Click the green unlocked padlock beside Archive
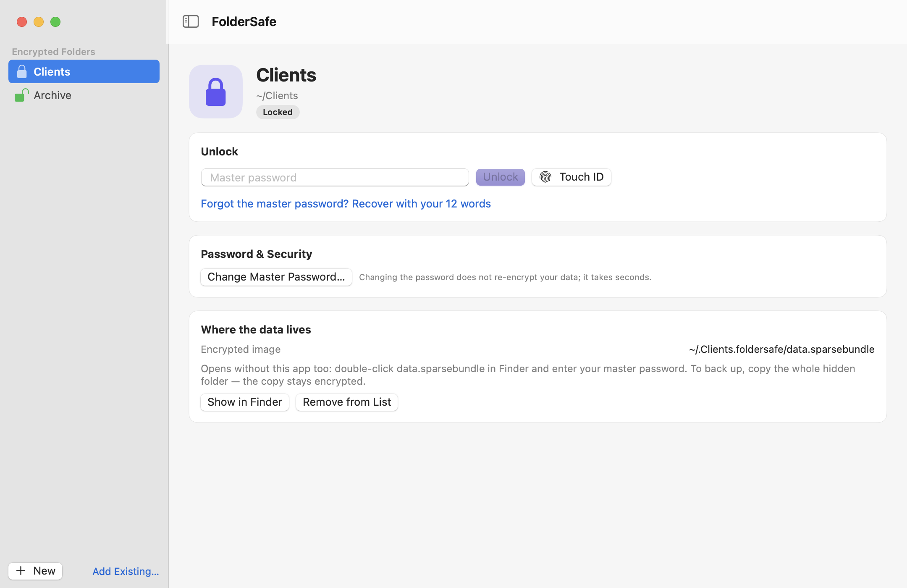 22,95
